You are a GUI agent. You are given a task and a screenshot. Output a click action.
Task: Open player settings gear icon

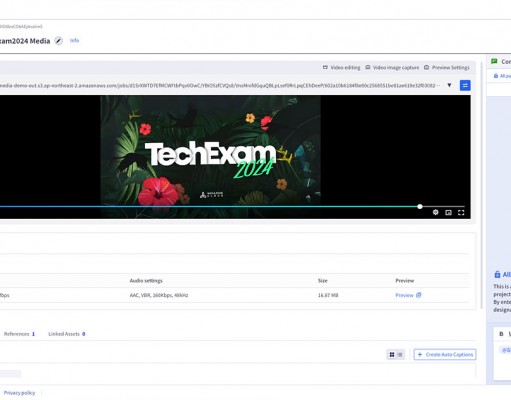click(436, 212)
